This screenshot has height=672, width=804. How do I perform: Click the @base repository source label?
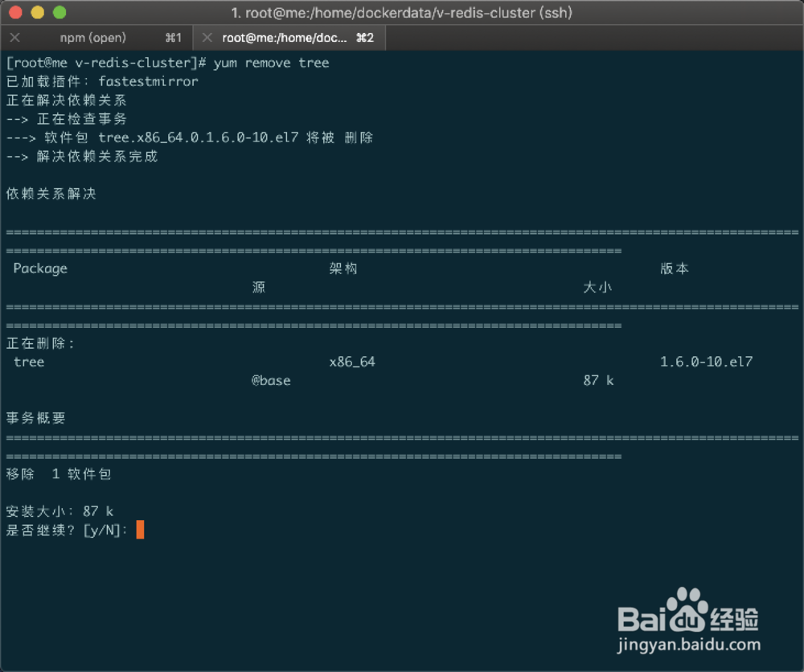pyautogui.click(x=270, y=380)
